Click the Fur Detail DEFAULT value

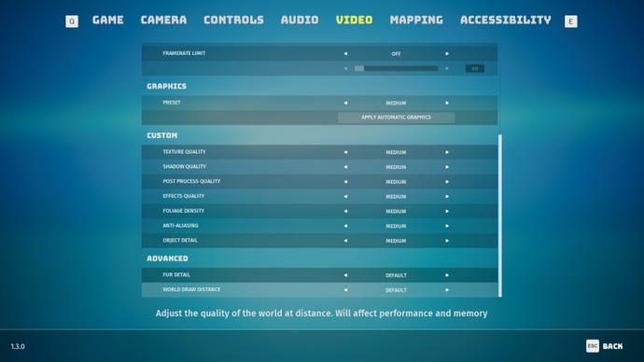coord(396,275)
